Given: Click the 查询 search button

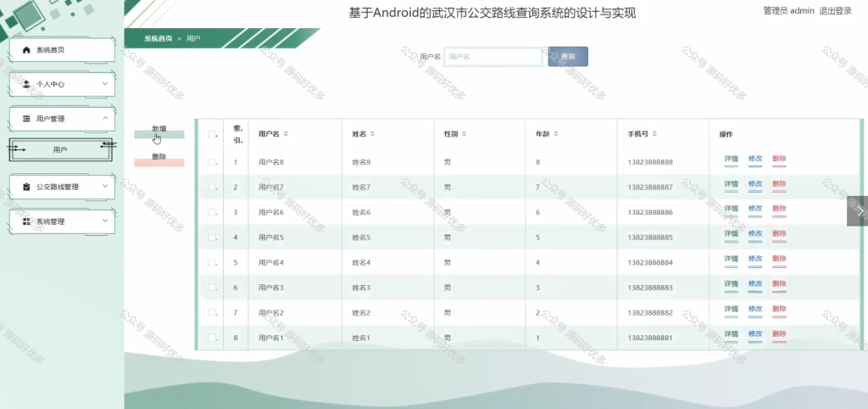Looking at the screenshot, I should coord(568,57).
